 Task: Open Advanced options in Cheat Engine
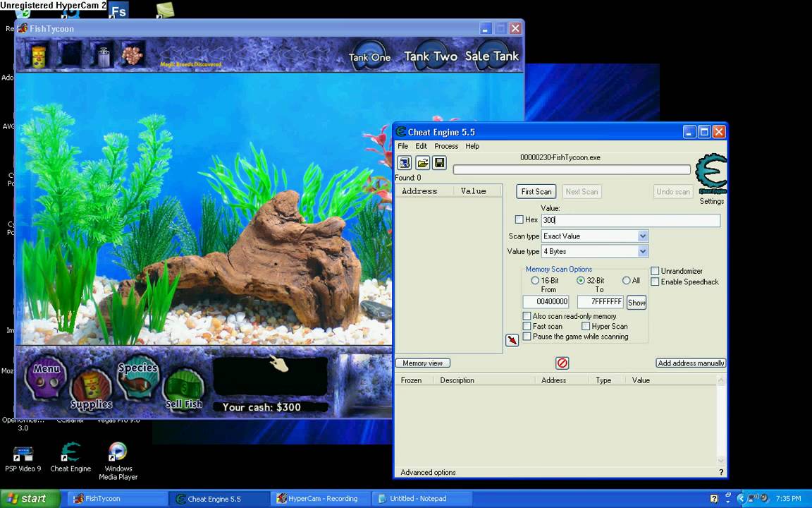tap(428, 472)
